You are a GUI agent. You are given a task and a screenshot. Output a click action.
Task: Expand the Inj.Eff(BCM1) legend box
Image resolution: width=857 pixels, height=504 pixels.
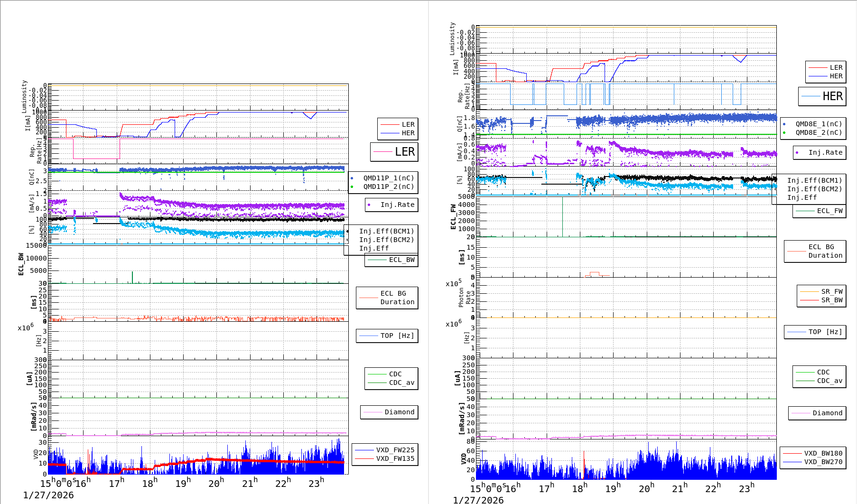[387, 232]
